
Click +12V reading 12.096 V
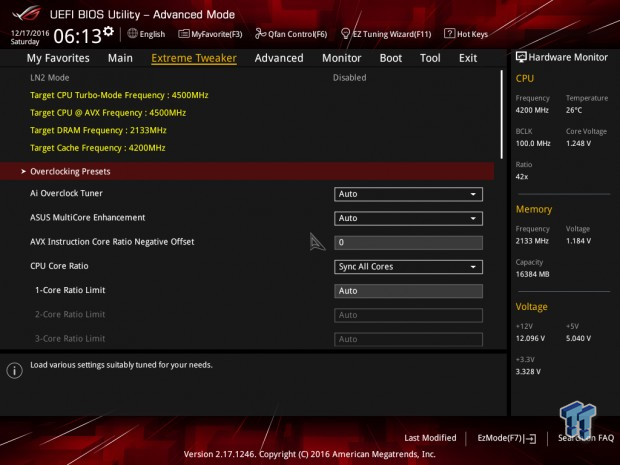(x=530, y=338)
